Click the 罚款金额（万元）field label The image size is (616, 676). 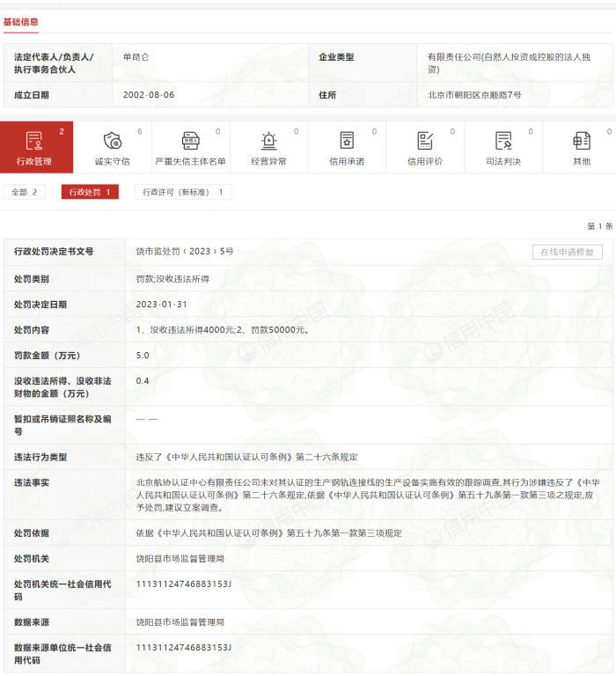pos(48,356)
